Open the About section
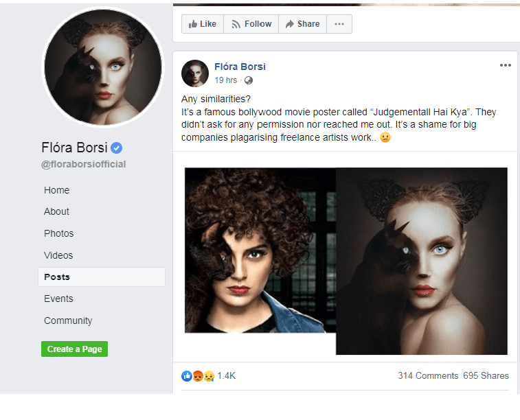The height and width of the screenshot is (420, 520). (x=56, y=211)
